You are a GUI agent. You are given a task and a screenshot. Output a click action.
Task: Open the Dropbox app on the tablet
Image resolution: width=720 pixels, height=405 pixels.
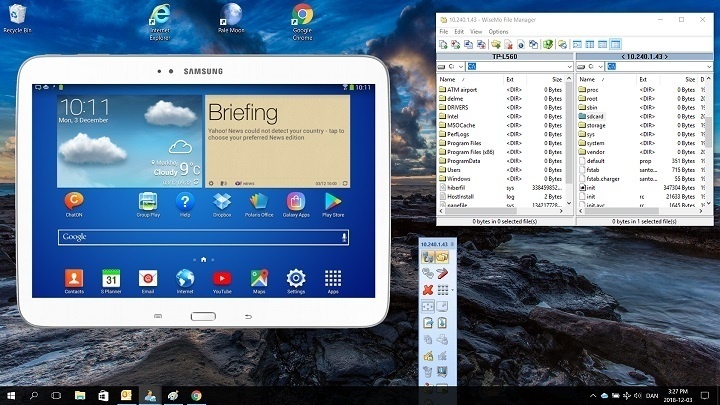coord(222,202)
